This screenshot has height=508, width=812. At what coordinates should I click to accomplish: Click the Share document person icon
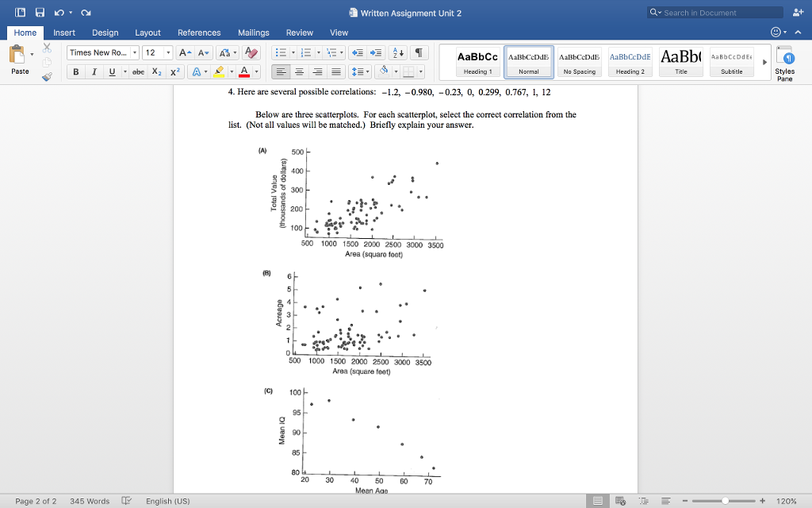coord(797,13)
